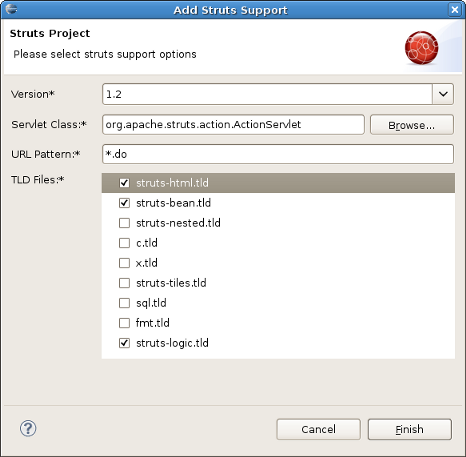Viewport: 466px width, 457px height.
Task: Close the Add Struts Support dialog
Action: [x=454, y=9]
